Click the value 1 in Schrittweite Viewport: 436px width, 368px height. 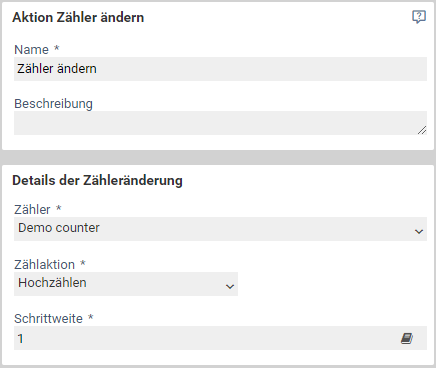(x=21, y=339)
